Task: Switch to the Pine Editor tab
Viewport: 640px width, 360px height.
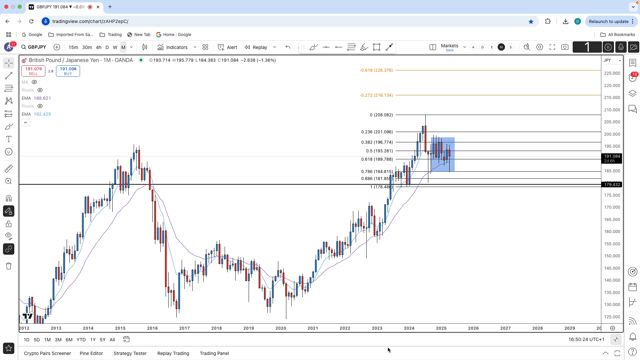Action: click(x=91, y=353)
